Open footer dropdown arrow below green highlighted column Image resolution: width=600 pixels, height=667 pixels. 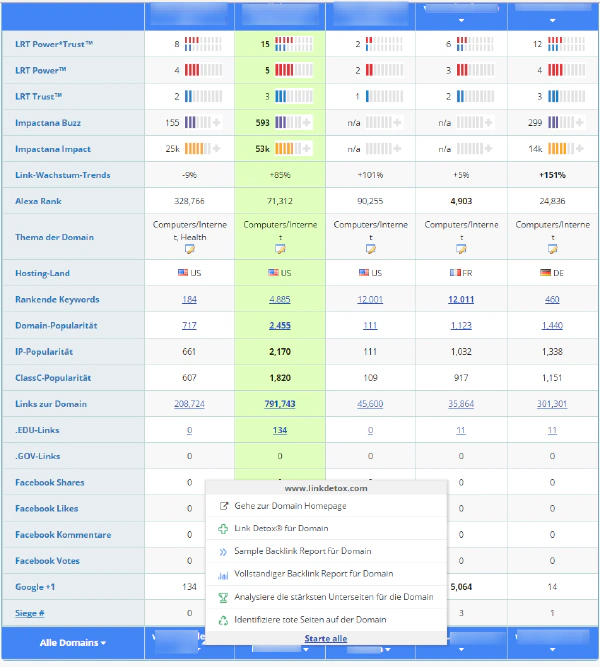coord(306,650)
